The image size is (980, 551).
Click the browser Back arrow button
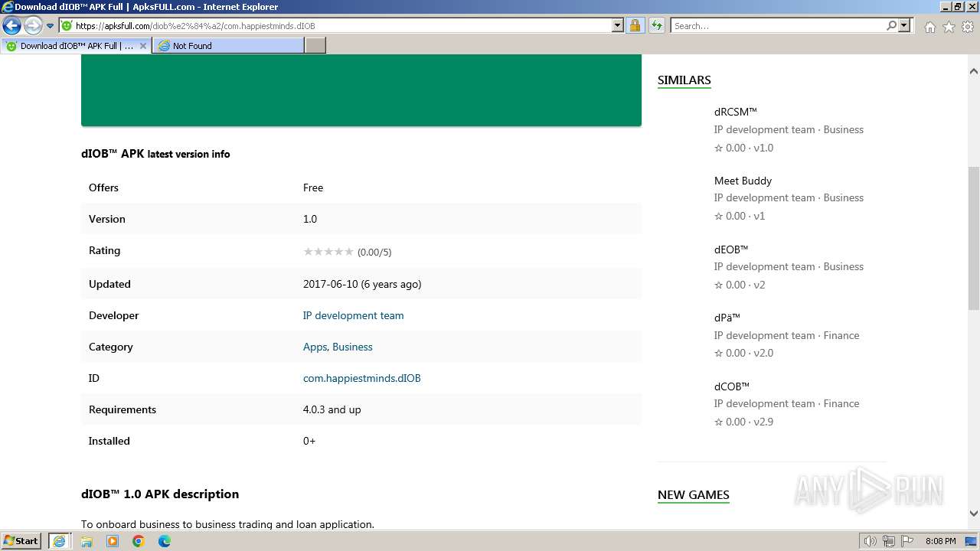pyautogui.click(x=12, y=25)
